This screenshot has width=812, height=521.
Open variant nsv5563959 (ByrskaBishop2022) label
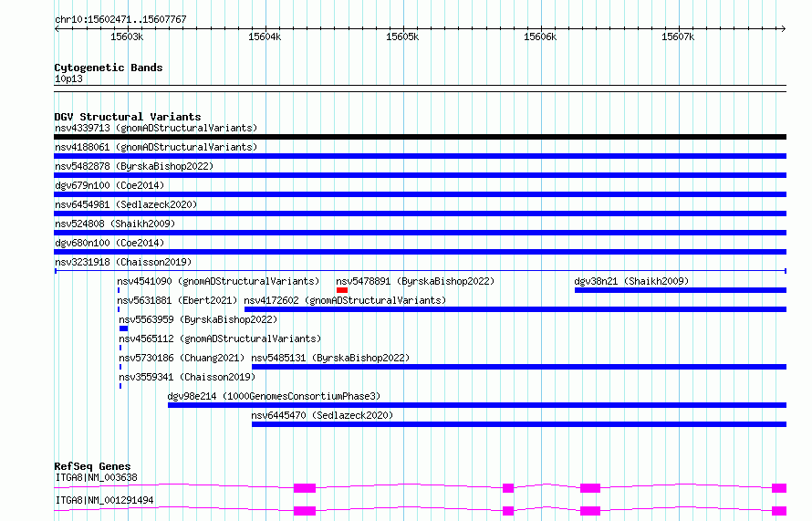click(198, 319)
